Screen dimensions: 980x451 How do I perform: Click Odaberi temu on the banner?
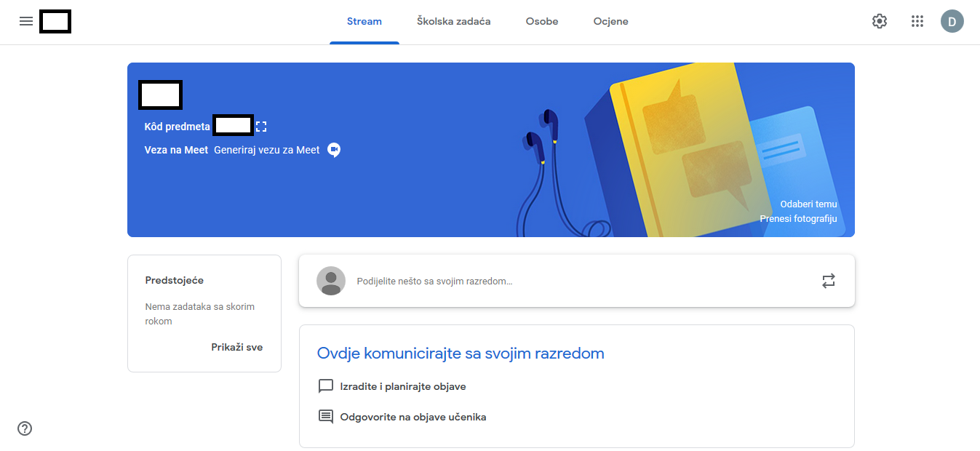809,204
